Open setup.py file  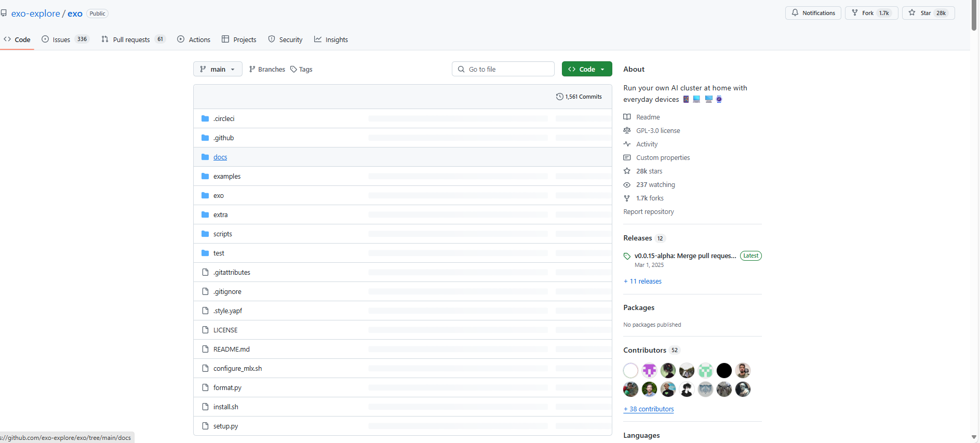coord(226,426)
